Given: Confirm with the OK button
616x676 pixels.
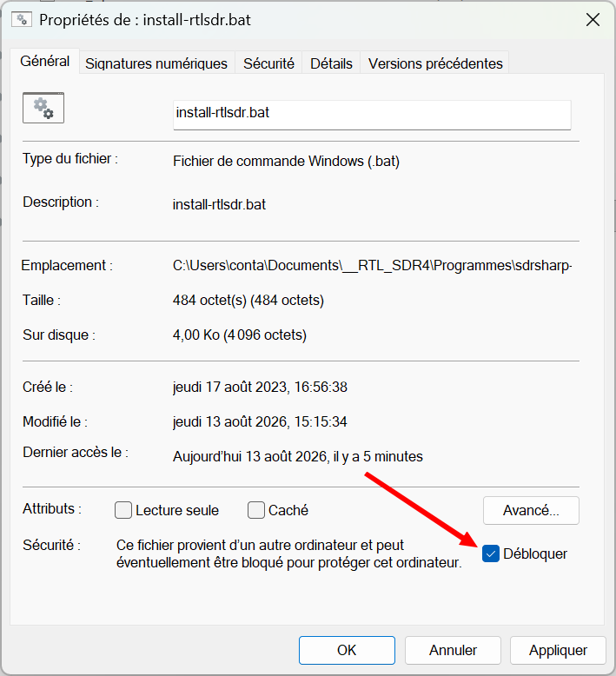Looking at the screenshot, I should 347,650.
